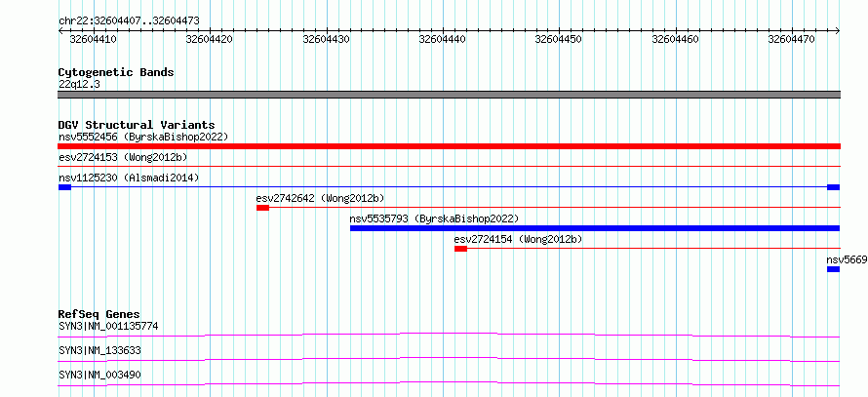Click the nsv5552456 (ByrskaBishop2022) label
Screen dimensions: 868x397
[143, 137]
